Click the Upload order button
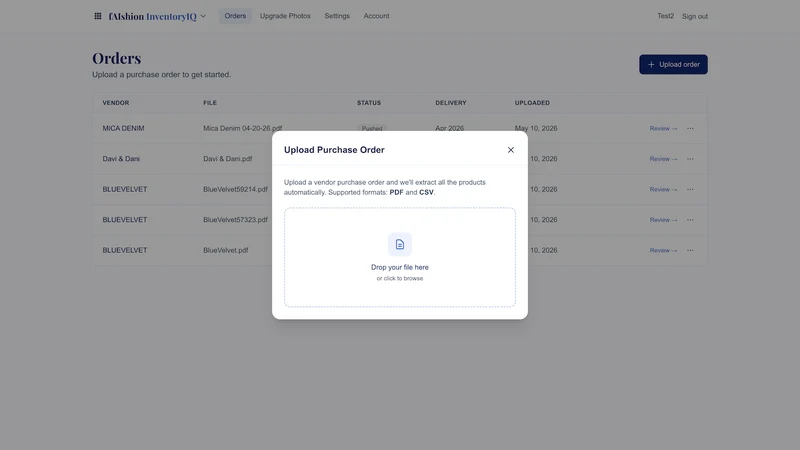800x450 pixels. [673, 64]
